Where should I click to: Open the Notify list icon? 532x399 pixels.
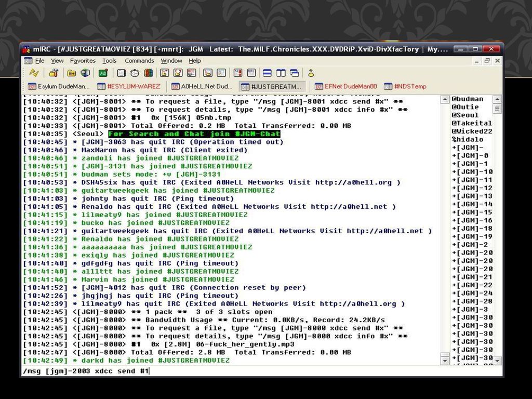pos(238,73)
